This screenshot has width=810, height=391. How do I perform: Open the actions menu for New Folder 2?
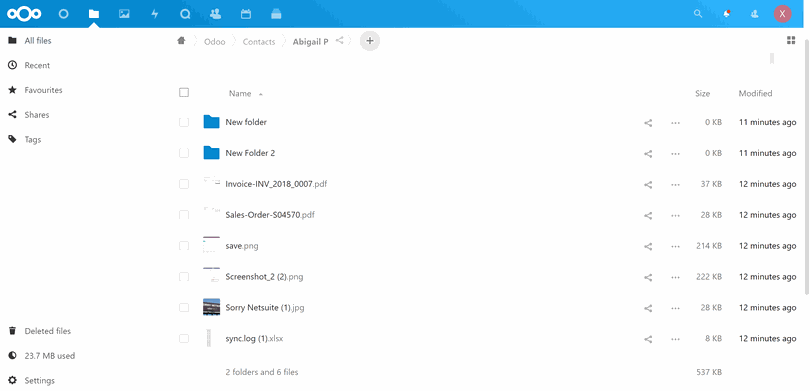[x=675, y=154]
